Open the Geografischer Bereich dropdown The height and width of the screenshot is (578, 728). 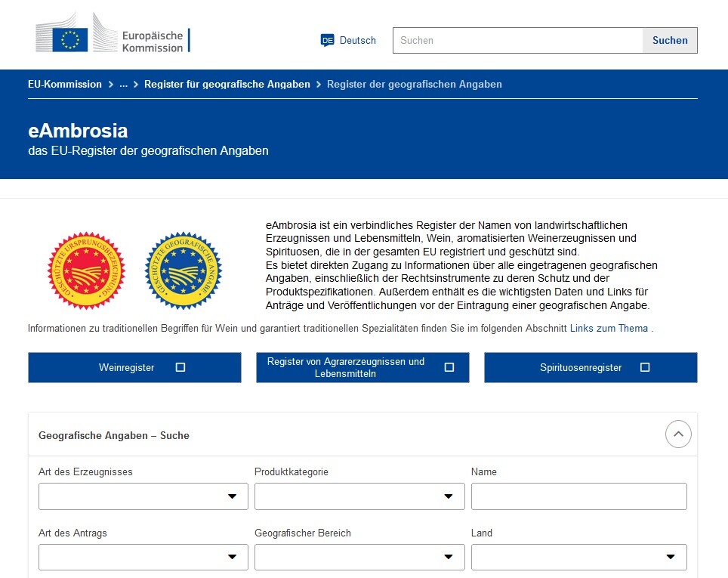click(359, 557)
